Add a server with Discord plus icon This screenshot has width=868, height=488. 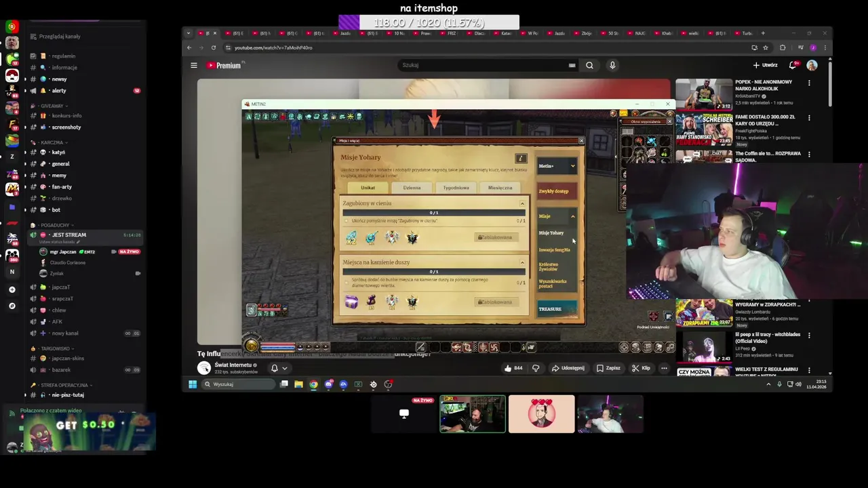[12, 289]
